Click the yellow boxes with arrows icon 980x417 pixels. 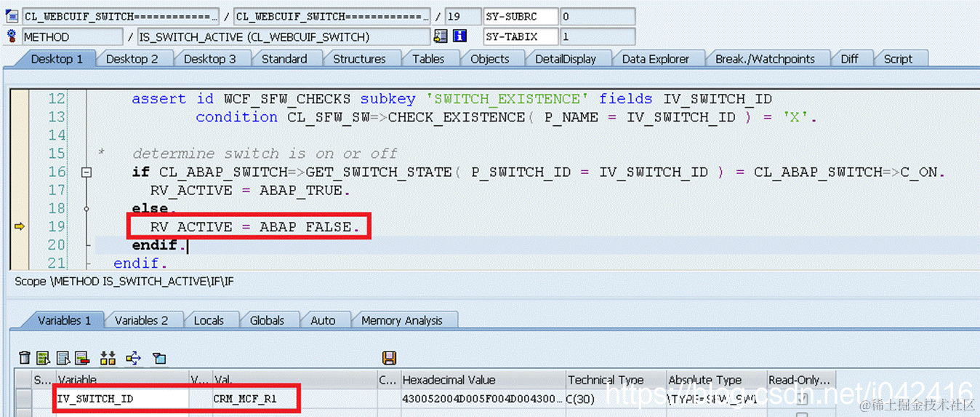(x=108, y=357)
